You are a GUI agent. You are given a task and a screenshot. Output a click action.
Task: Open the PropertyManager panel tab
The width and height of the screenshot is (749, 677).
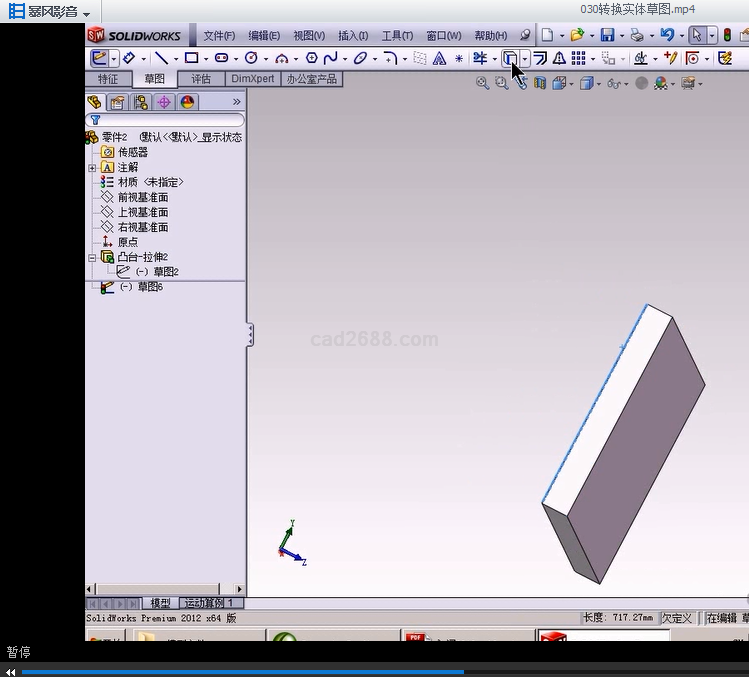(x=117, y=102)
